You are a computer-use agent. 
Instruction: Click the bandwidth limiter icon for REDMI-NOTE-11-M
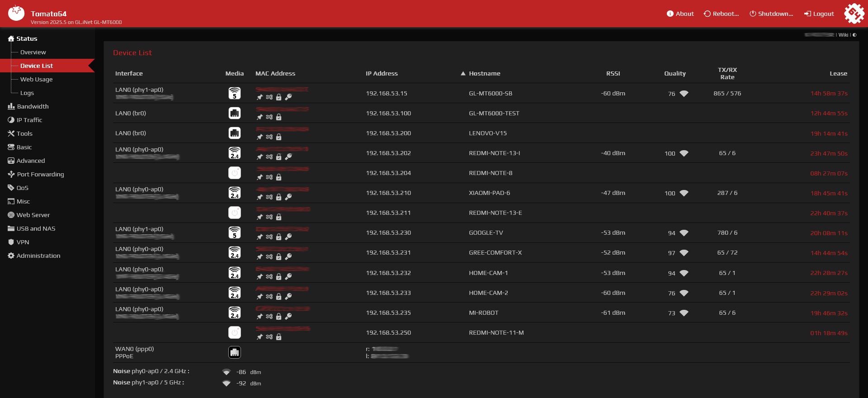tap(269, 337)
